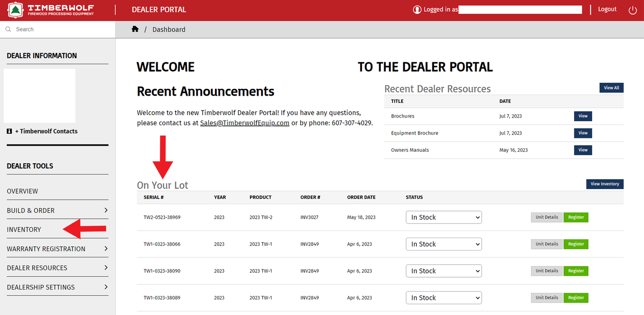
Task: Expand Dealership Settings chevron
Action: pos(106,287)
